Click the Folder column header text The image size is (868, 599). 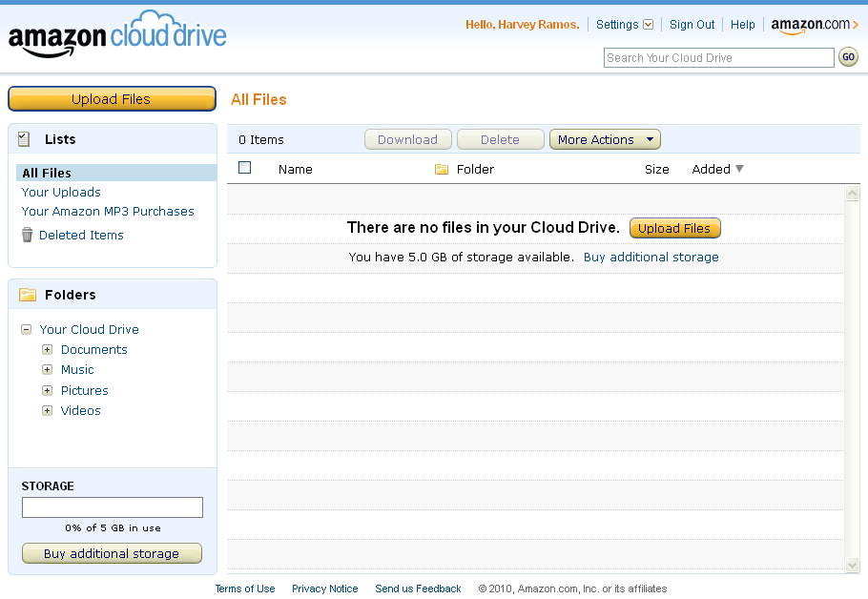click(476, 170)
